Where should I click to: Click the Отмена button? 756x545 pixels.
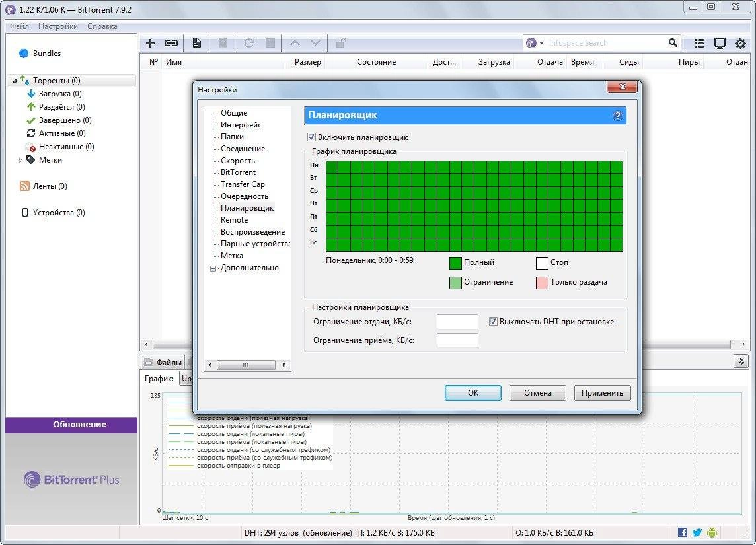(x=537, y=392)
